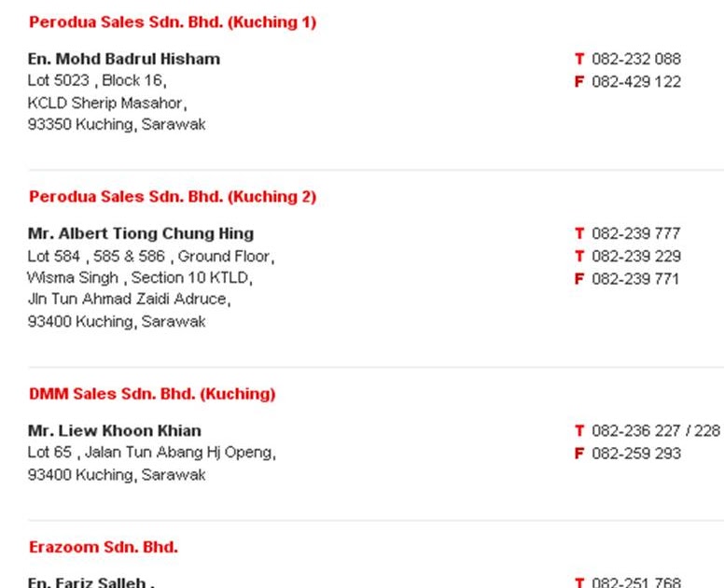Open the Perodua Sales Sdn. Bhd. (Kuching 2) heading
The image size is (725, 588).
[173, 197]
